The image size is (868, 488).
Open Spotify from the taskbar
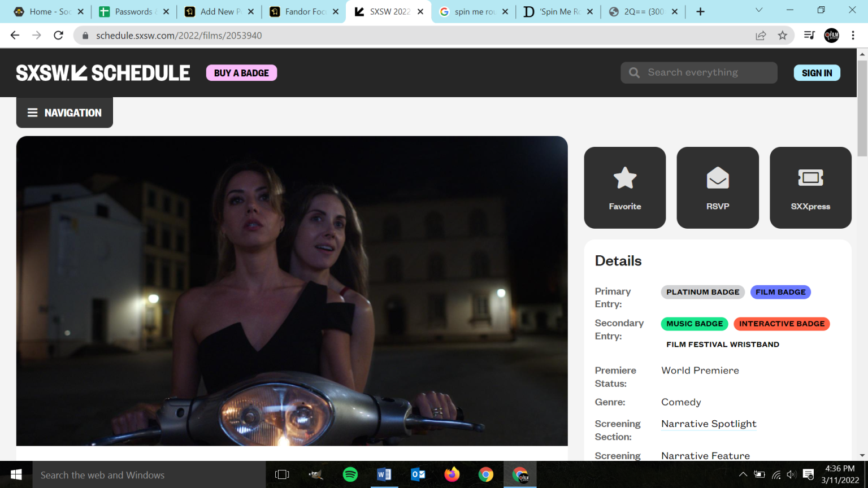(350, 474)
